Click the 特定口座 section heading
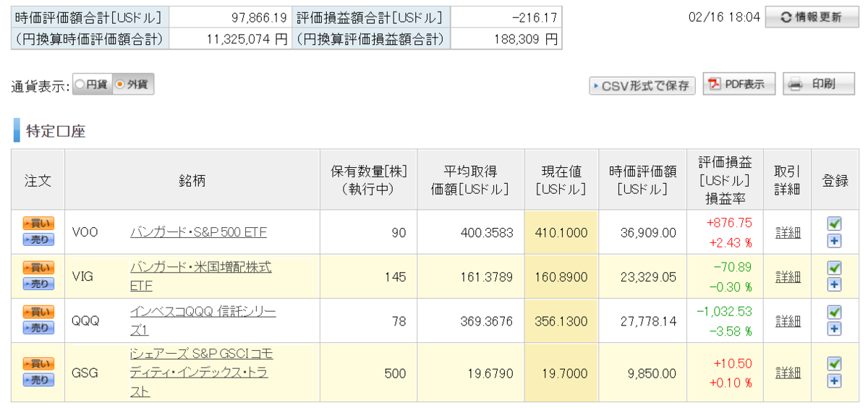868x408 pixels. [56, 132]
